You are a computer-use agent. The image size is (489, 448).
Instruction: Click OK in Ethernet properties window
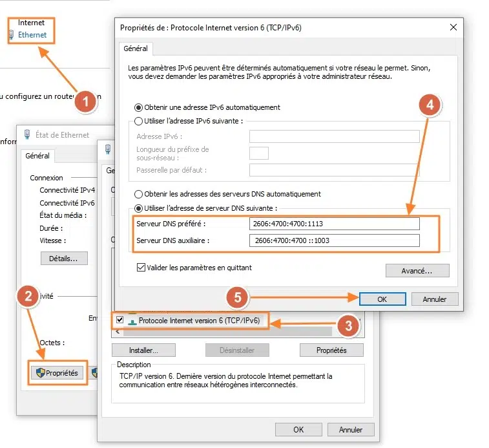point(298,430)
